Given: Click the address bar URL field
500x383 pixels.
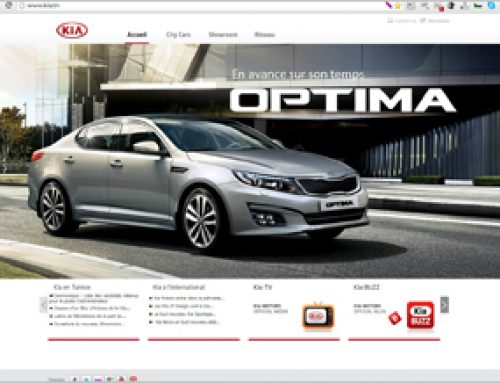Looking at the screenshot, I should pos(200,6).
